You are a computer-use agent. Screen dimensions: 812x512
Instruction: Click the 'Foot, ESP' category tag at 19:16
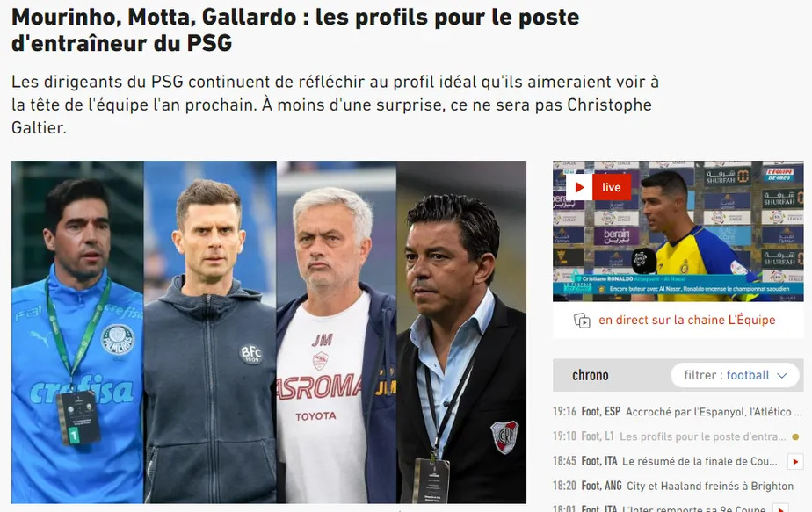[x=601, y=412]
